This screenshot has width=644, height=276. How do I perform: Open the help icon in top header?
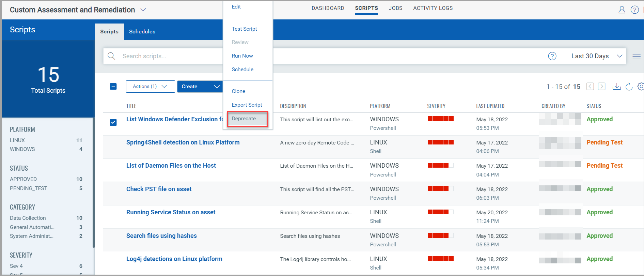[x=634, y=10]
